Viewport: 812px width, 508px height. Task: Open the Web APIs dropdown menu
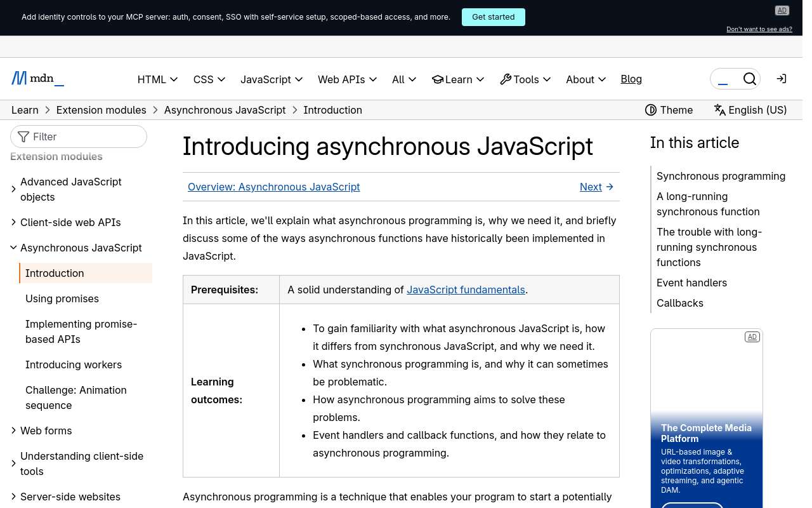tap(348, 79)
